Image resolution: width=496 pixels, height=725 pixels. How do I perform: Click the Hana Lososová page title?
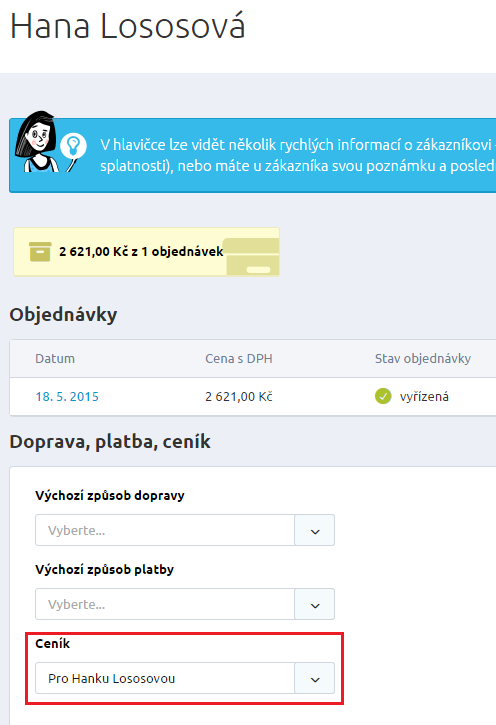(128, 26)
